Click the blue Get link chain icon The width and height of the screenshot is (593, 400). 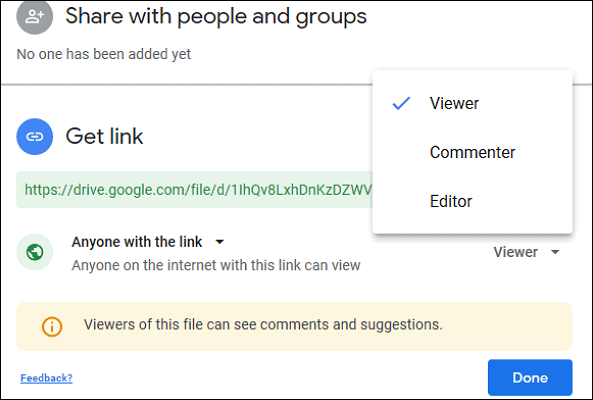[34, 136]
